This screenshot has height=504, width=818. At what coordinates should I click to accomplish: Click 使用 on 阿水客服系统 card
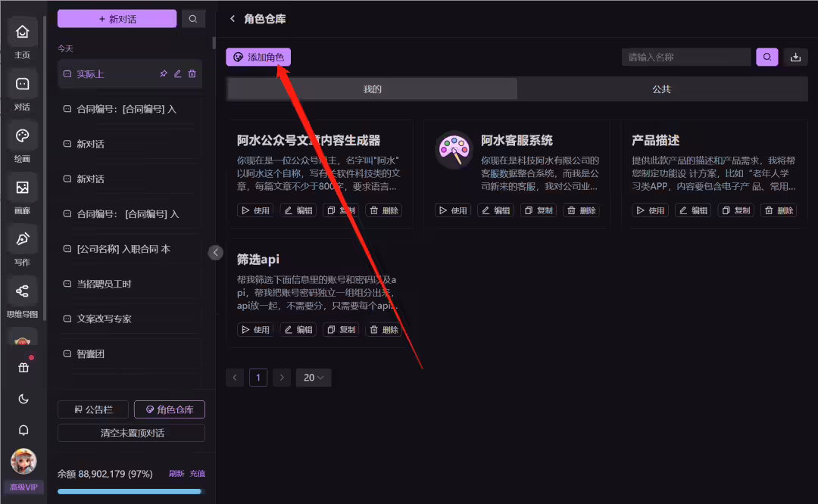(x=453, y=210)
